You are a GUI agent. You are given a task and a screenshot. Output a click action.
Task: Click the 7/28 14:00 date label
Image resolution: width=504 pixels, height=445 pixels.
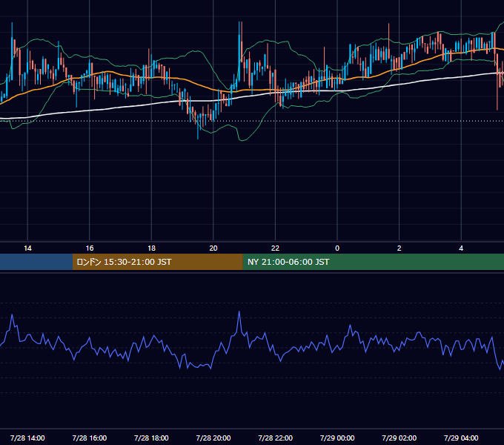point(27,438)
